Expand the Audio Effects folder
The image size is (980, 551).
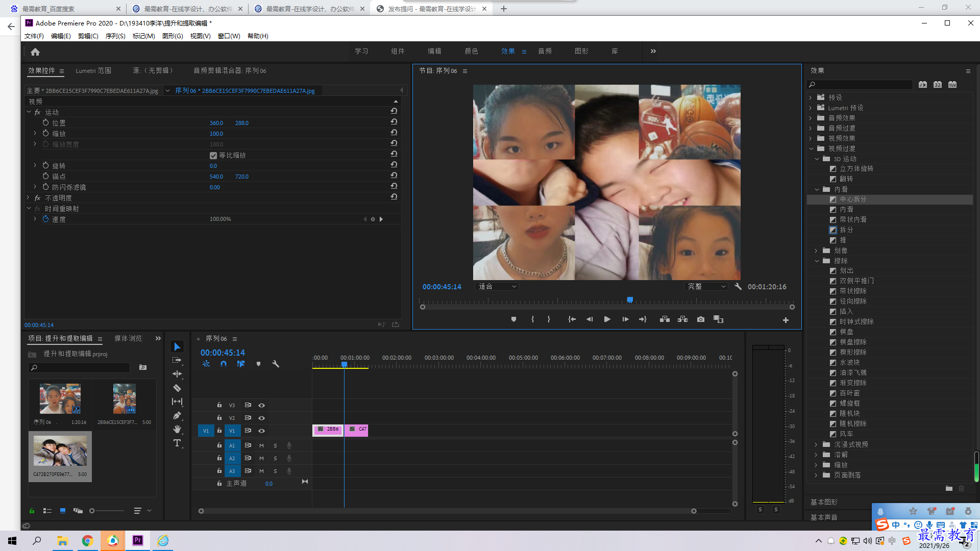click(x=811, y=118)
